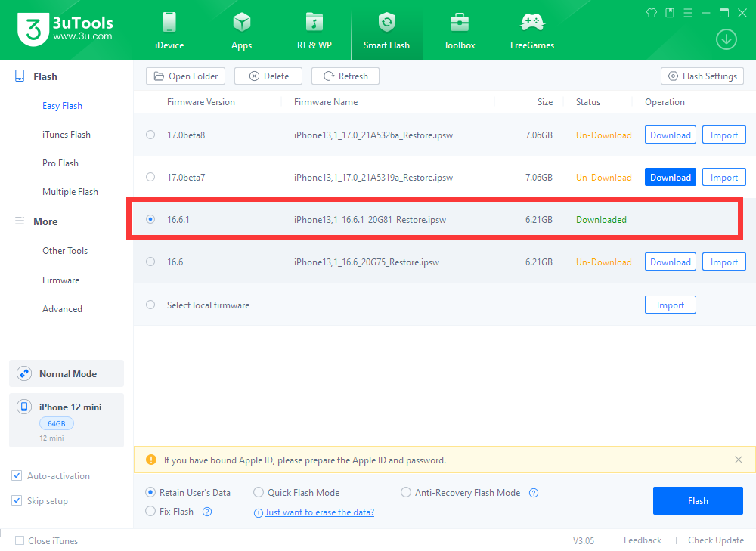
Task: Import firmware for 17.0beta7 row
Action: click(724, 178)
